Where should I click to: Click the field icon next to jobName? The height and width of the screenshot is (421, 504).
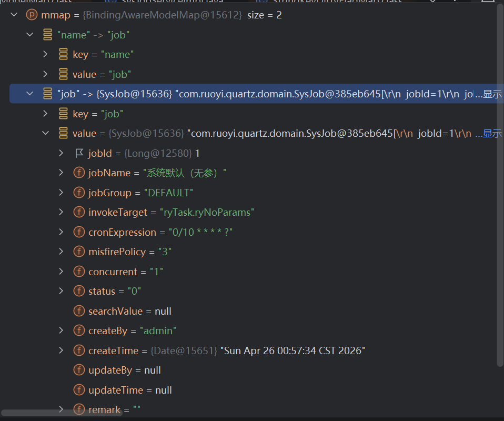tap(79, 173)
